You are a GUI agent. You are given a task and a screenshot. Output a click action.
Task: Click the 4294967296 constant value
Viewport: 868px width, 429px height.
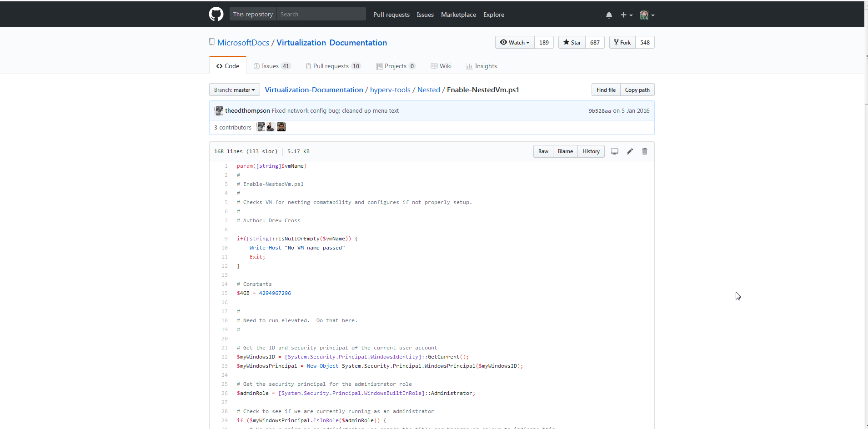point(275,293)
